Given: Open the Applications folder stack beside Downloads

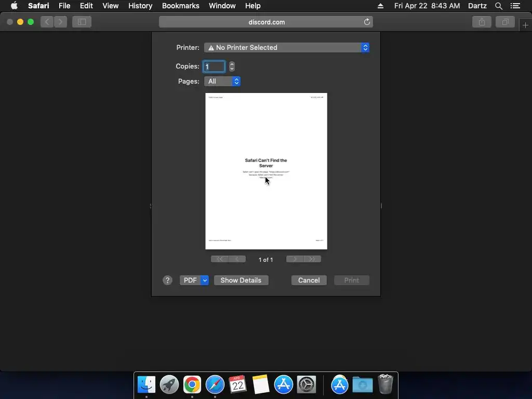Looking at the screenshot, I should click(x=339, y=384).
